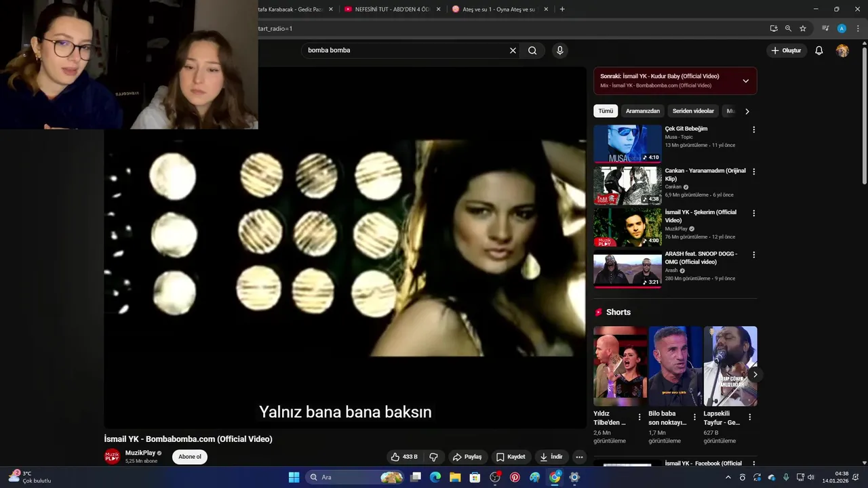Start voice search with the microphone icon

(x=559, y=50)
